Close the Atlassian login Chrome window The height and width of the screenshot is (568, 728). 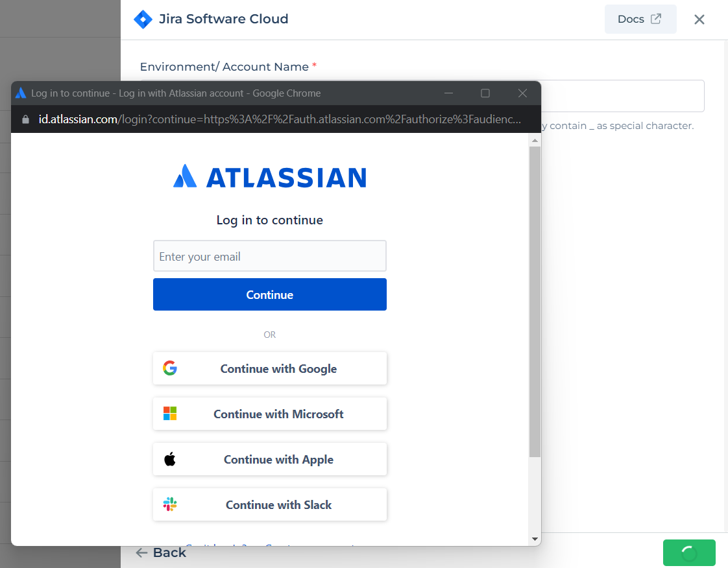click(x=522, y=93)
